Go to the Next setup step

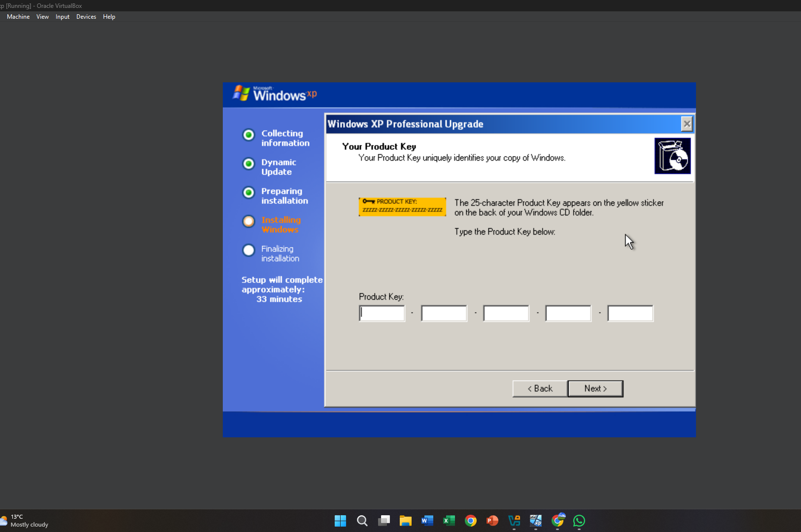595,389
